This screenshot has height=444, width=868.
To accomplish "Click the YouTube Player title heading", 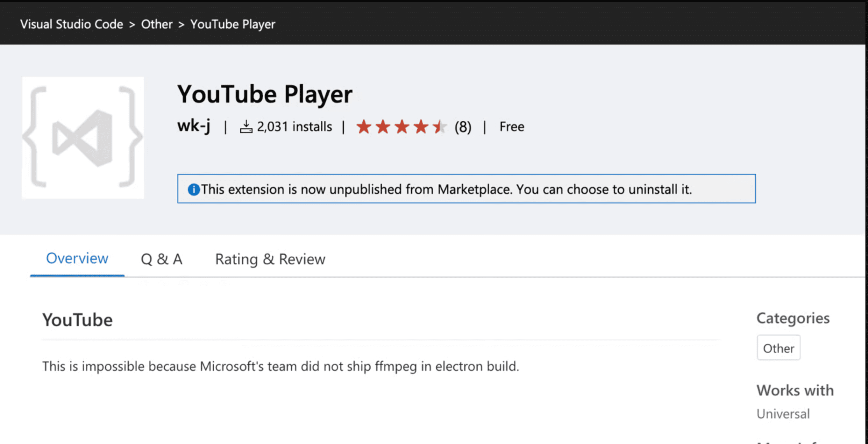I will tap(265, 94).
